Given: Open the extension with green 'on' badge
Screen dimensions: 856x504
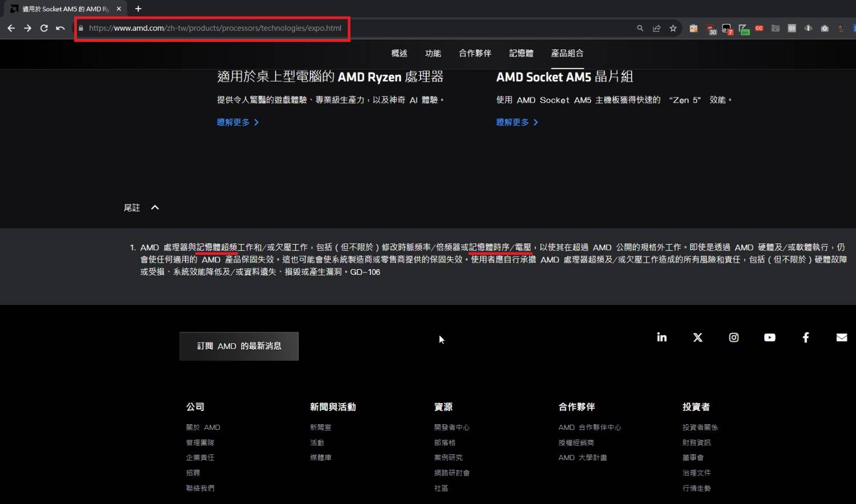Looking at the screenshot, I should (744, 29).
